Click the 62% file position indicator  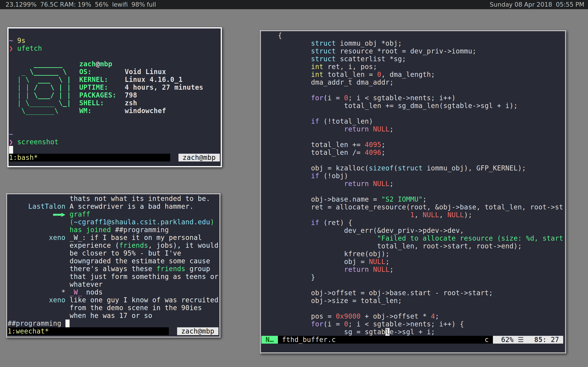click(x=507, y=339)
